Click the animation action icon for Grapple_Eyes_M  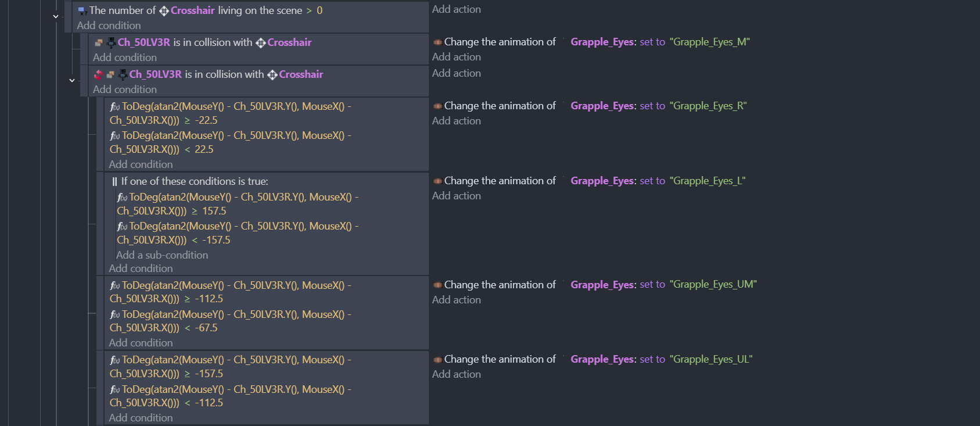pos(437,42)
